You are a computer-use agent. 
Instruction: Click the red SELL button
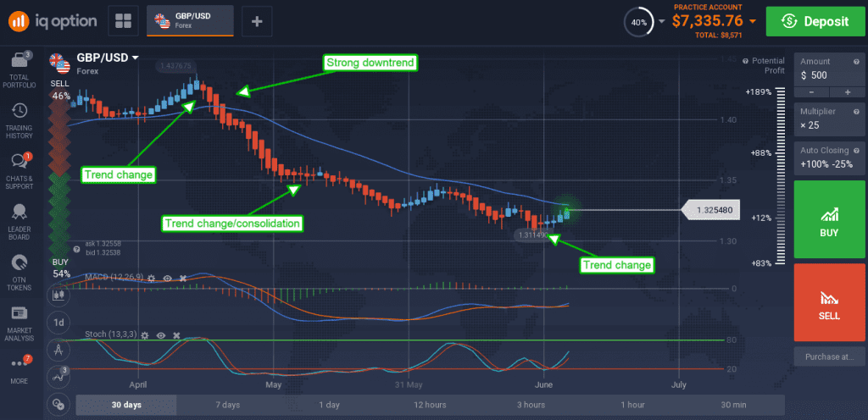(828, 302)
